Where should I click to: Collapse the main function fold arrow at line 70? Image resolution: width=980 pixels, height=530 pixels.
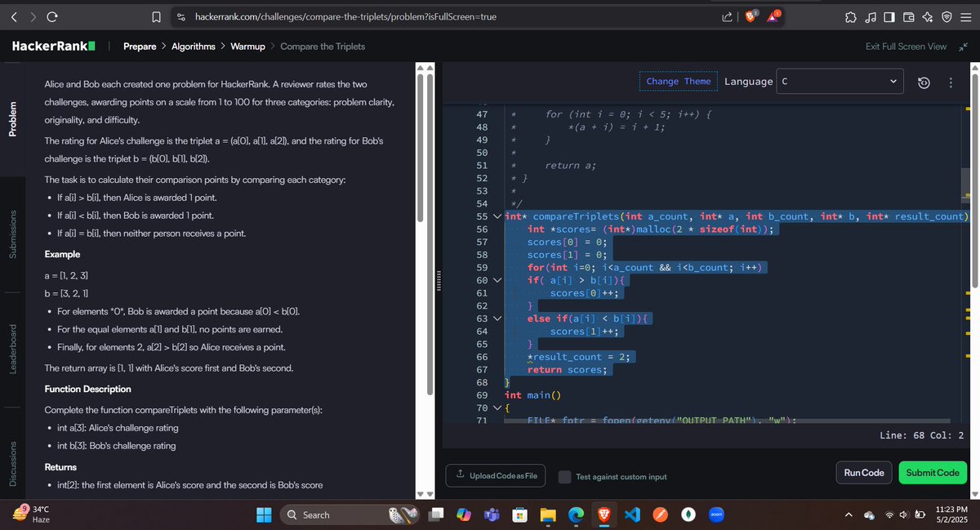coord(497,408)
